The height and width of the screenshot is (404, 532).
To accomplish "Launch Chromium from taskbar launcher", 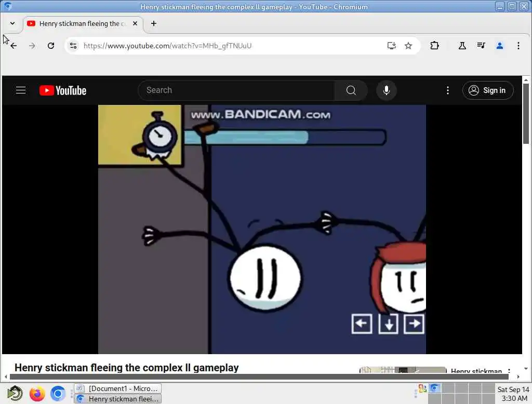I will (x=58, y=394).
